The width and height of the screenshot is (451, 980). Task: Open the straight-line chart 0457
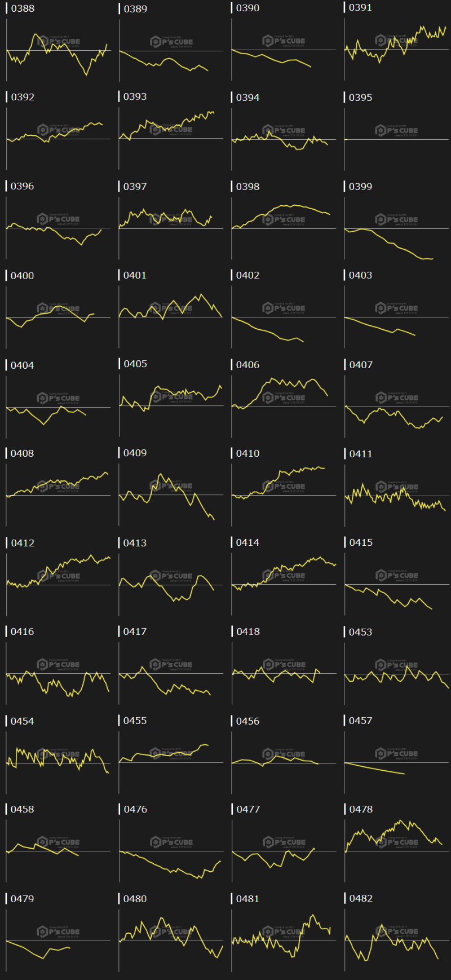(396, 762)
